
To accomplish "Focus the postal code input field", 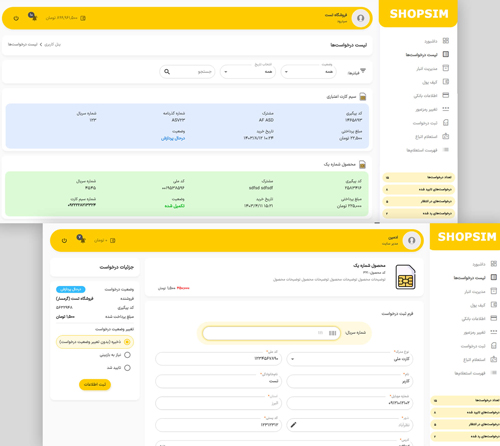I will [x=218, y=425].
